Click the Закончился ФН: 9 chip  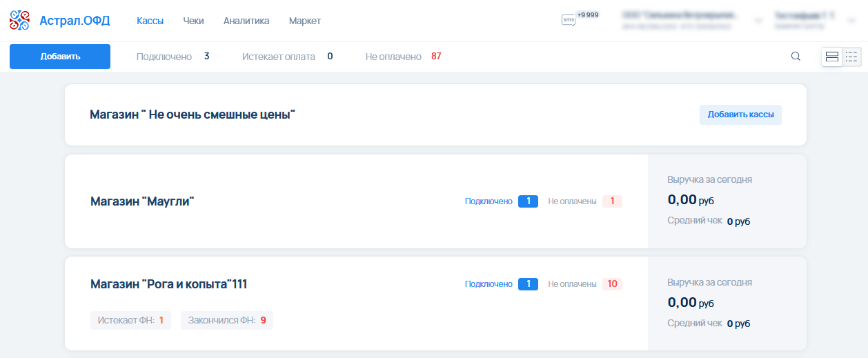coord(227,320)
